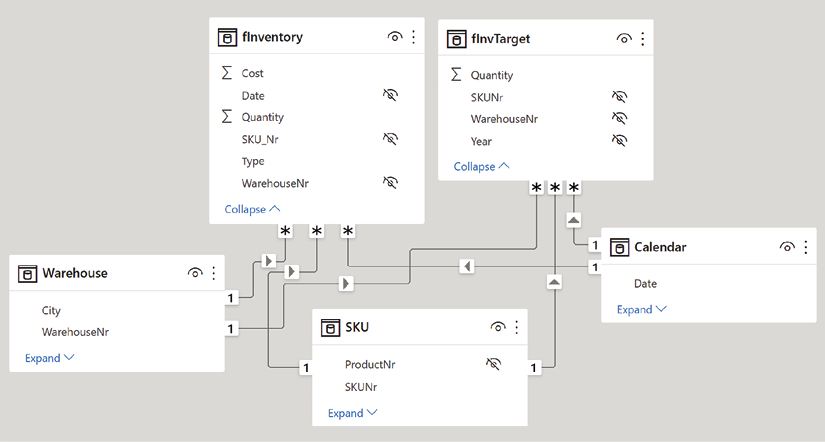Toggle visibility of fInvTarget table
The height and width of the screenshot is (442, 825).
pos(623,38)
